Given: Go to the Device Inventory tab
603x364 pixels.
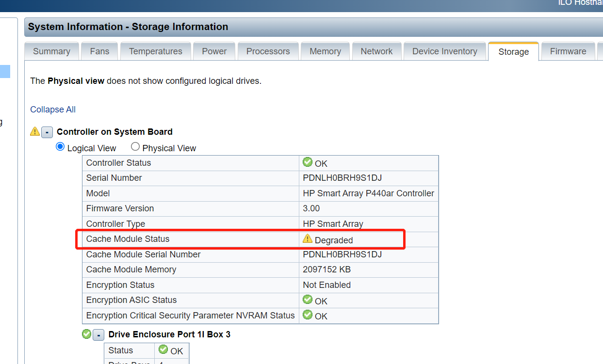Looking at the screenshot, I should click(x=444, y=51).
